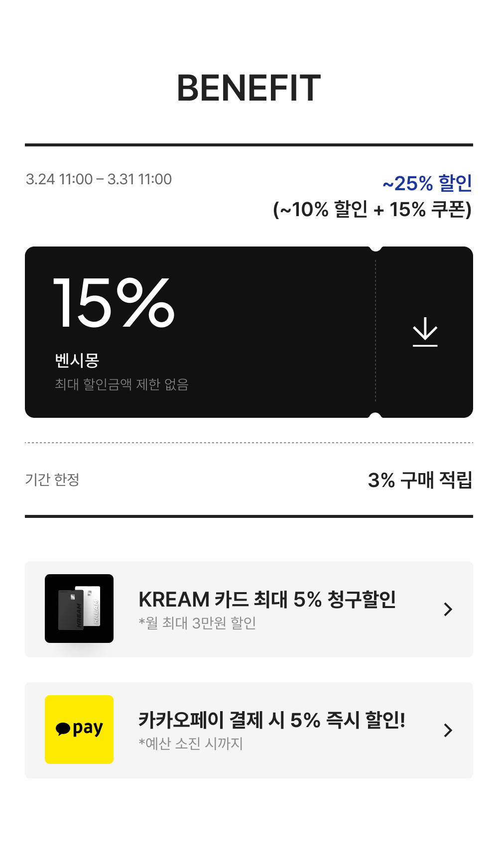Image resolution: width=498 pixels, height=868 pixels.
Task: Click the (~10% 할인 + 15% 쿠폰) breakdown text
Action: pyautogui.click(x=372, y=210)
